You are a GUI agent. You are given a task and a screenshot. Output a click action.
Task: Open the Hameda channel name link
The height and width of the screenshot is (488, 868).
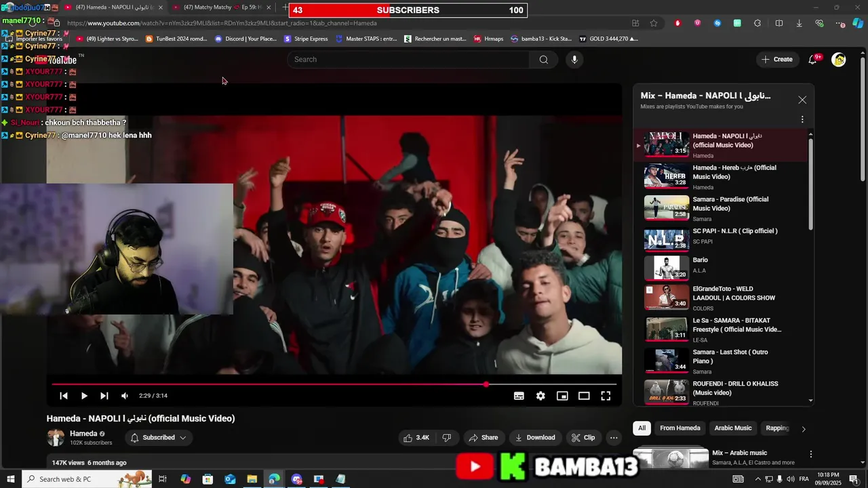[83, 434]
